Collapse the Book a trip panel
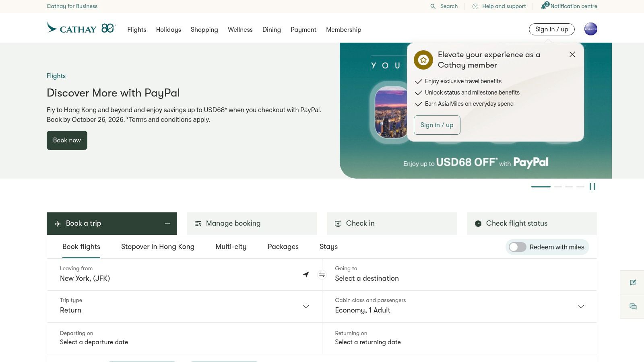Viewport: 644px width, 362px height. click(x=167, y=224)
